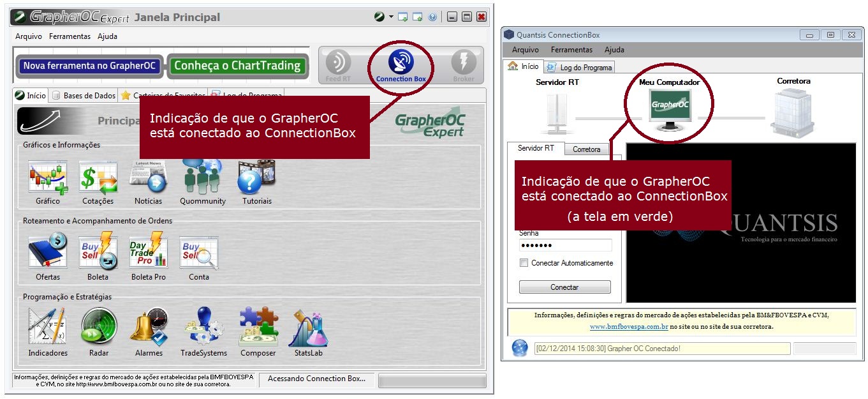Select the Início tab in GrapherOC window
The width and height of the screenshot is (868, 399).
pos(31,95)
